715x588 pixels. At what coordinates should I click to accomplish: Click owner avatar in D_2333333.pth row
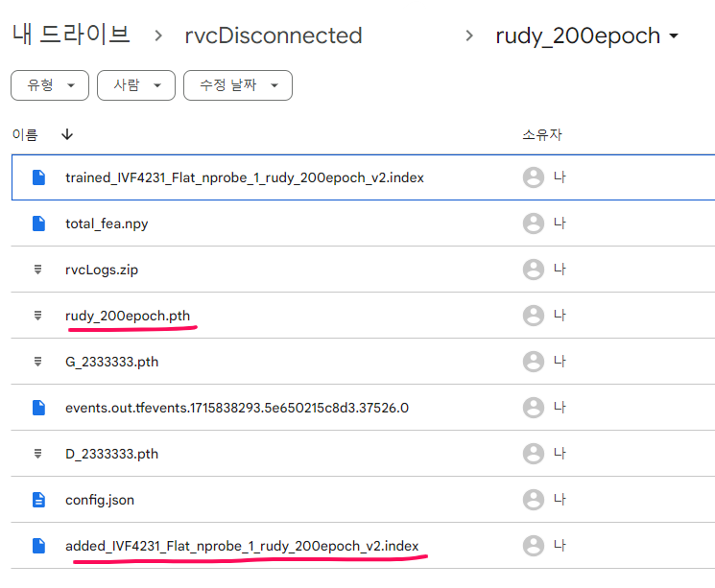pyautogui.click(x=533, y=454)
